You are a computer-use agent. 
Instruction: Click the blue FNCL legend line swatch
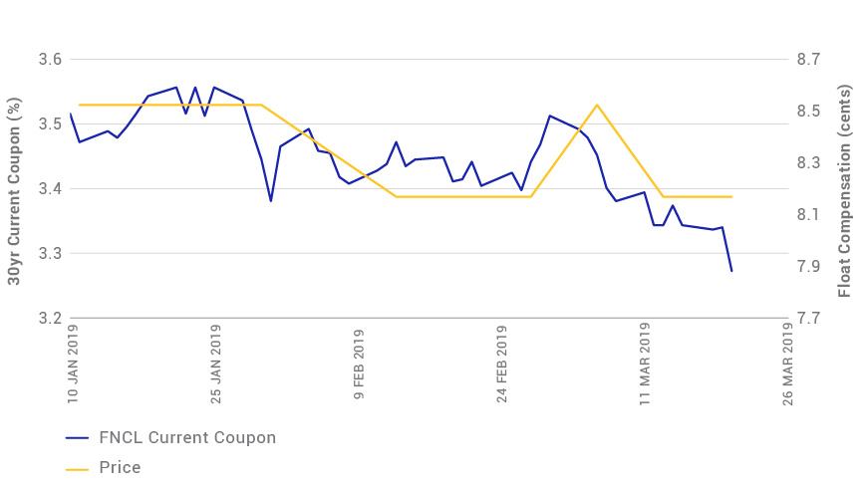tap(78, 437)
